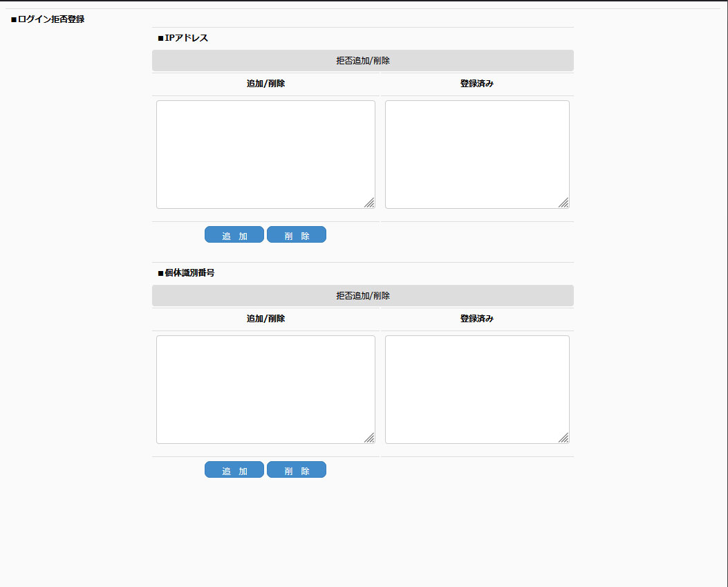Click resize handle of 個体識別番号 追加/削除 text area
The width and height of the screenshot is (728, 587).
[370, 438]
